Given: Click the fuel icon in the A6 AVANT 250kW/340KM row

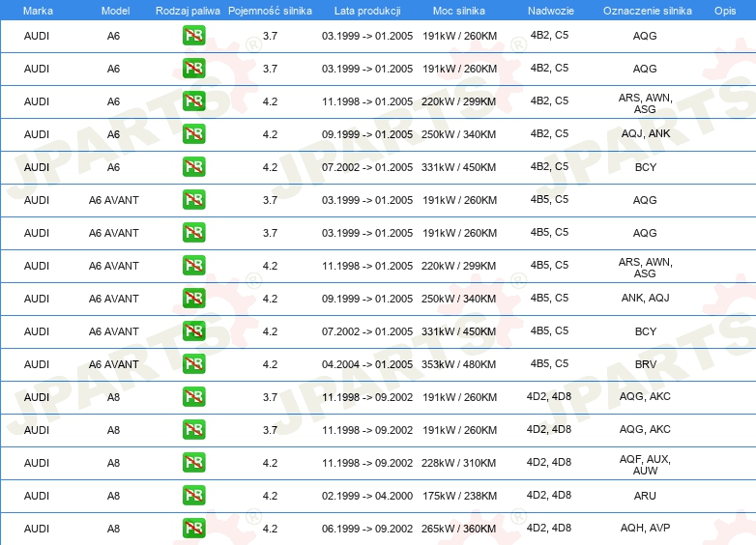Looking at the screenshot, I should [193, 299].
